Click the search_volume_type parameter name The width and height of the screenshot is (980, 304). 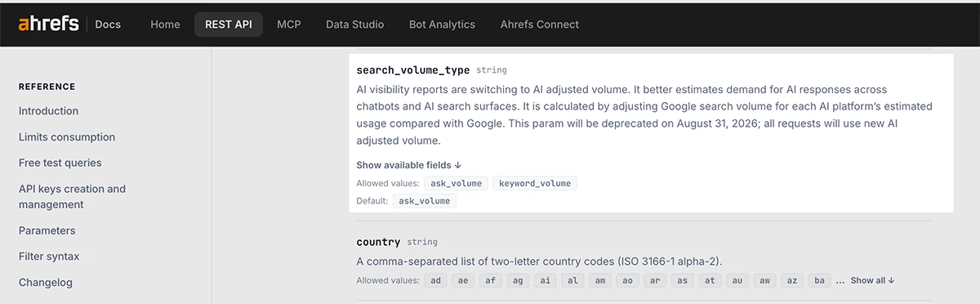pos(413,70)
